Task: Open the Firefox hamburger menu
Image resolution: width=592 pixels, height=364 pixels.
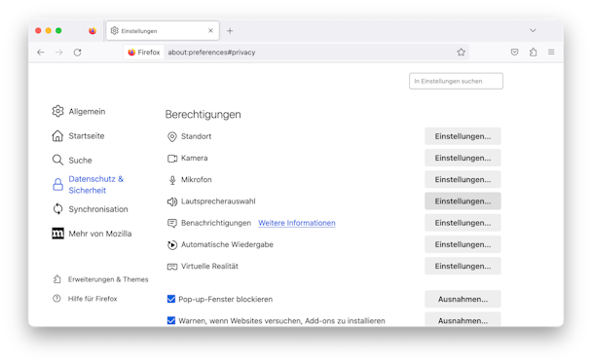Action: pos(551,52)
